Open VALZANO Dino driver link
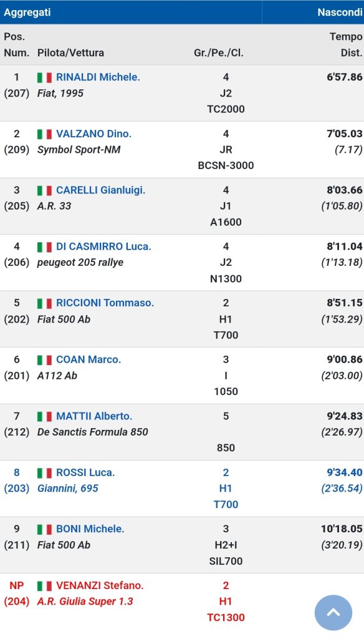 pyautogui.click(x=93, y=134)
